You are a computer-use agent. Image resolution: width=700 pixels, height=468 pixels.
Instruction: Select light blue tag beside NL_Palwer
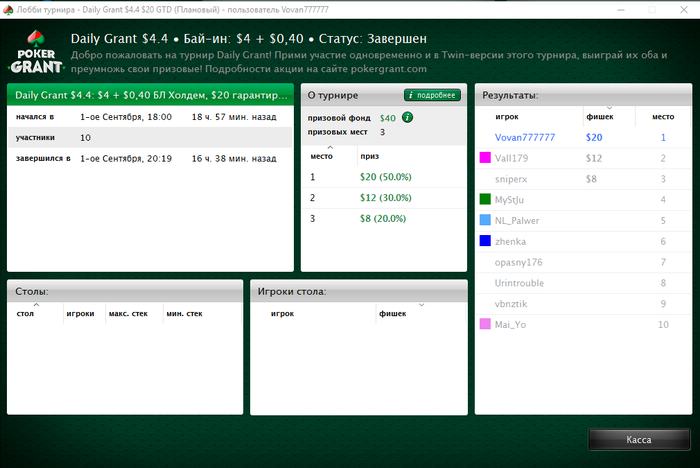(485, 220)
